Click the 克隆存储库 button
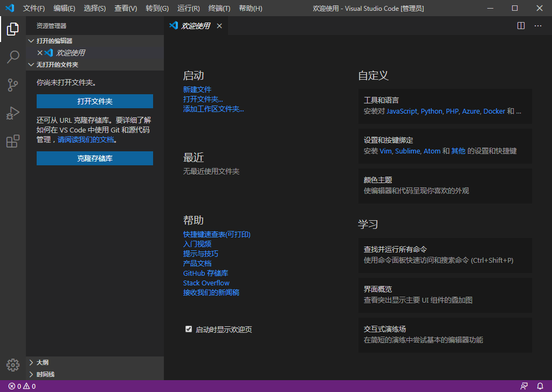The image size is (552, 392). pos(95,158)
